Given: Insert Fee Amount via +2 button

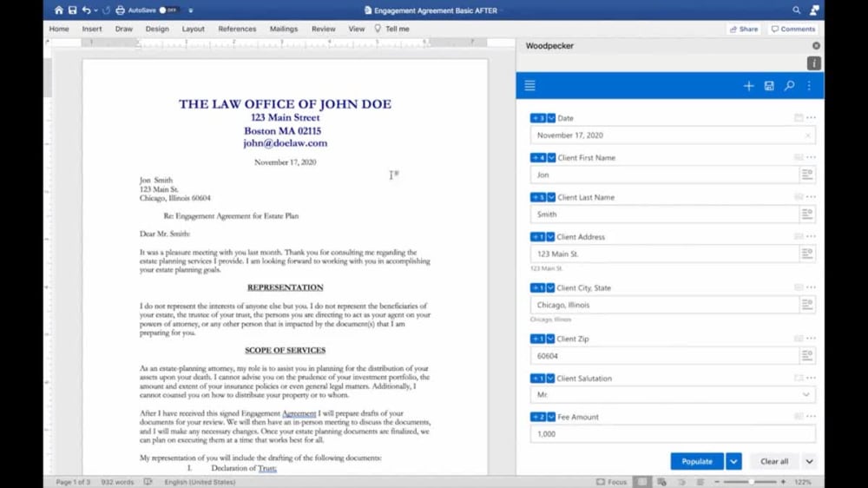Looking at the screenshot, I should (538, 417).
